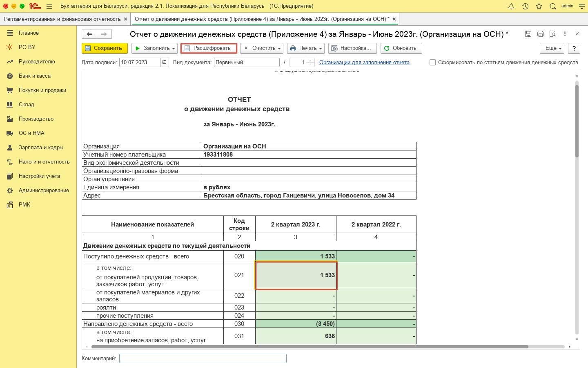
Task: Select cell 636 in row 031
Action: 296,336
